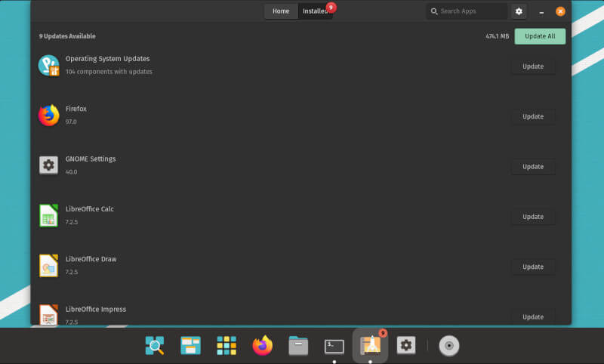This screenshot has height=364, width=604.
Task: Open Workspaces from the dock
Action: pos(190,345)
